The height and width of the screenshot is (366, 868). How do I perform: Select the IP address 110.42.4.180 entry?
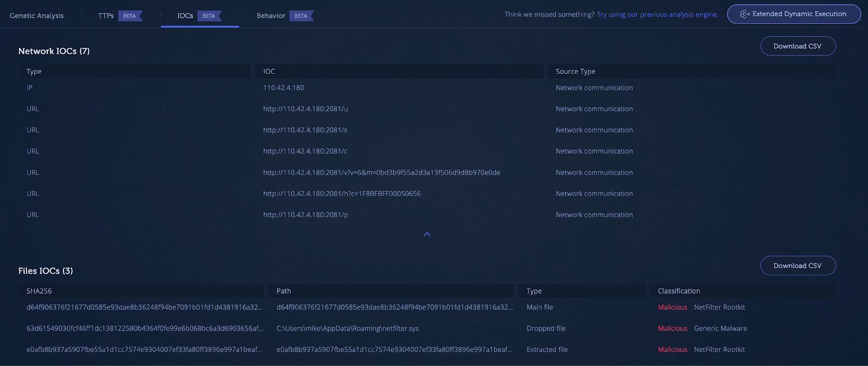284,88
